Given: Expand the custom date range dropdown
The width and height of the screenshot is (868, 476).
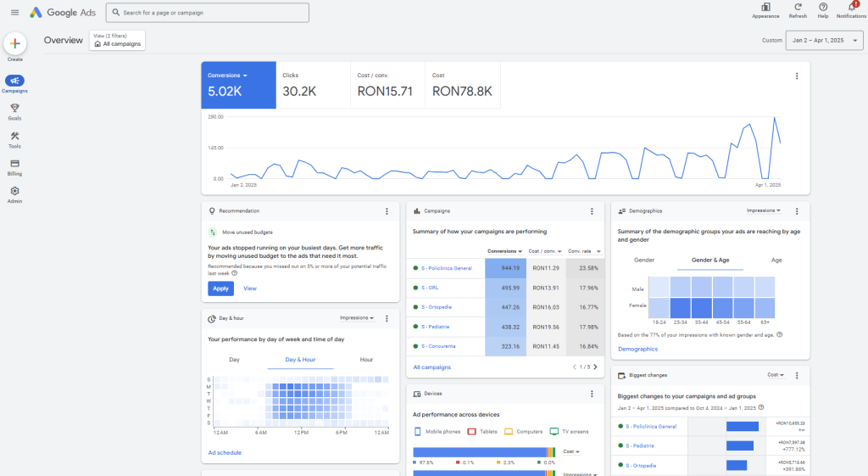Looking at the screenshot, I should pyautogui.click(x=823, y=40).
